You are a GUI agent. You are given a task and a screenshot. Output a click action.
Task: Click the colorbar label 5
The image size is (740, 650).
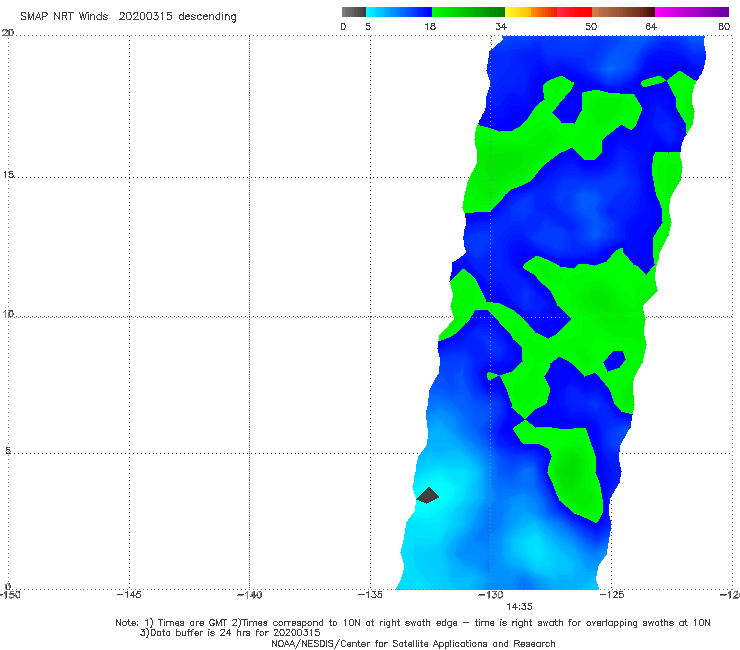coord(368,26)
